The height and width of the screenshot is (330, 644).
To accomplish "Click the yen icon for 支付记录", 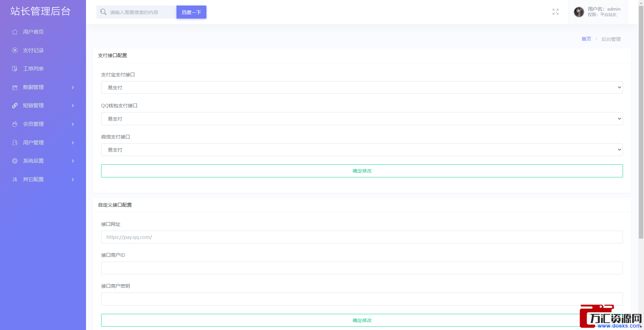I will tap(15, 51).
